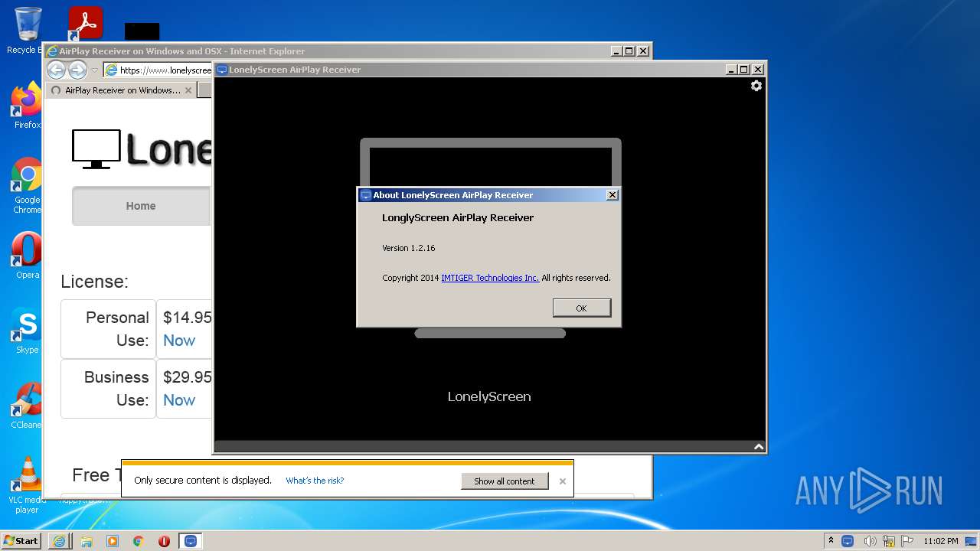Minimize the Internet Explorer window
The width and height of the screenshot is (980, 551).
tap(616, 51)
